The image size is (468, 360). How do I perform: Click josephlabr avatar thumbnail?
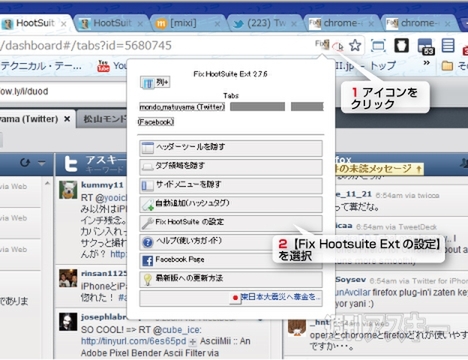coord(68,322)
